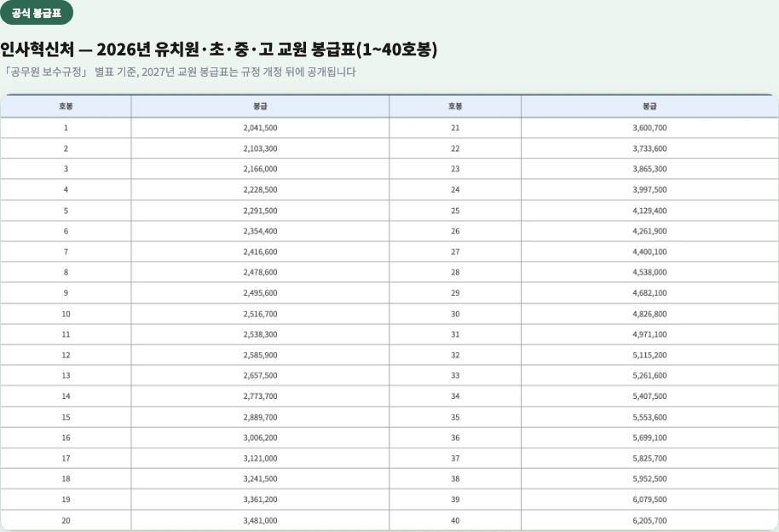This screenshot has height=532, width=779.
Task: Click the 호봉 number cell 21
Action: pos(455,128)
